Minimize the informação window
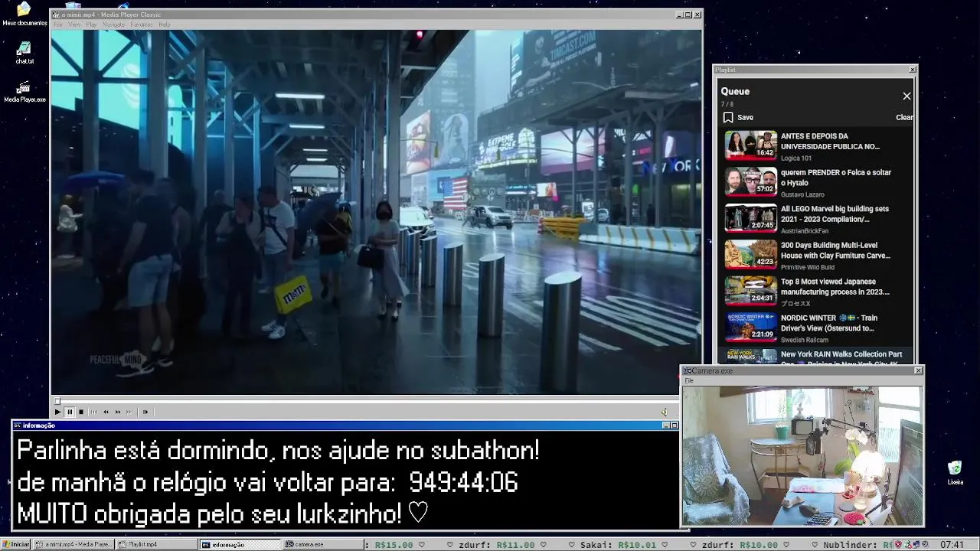This screenshot has height=551, width=980. point(665,425)
